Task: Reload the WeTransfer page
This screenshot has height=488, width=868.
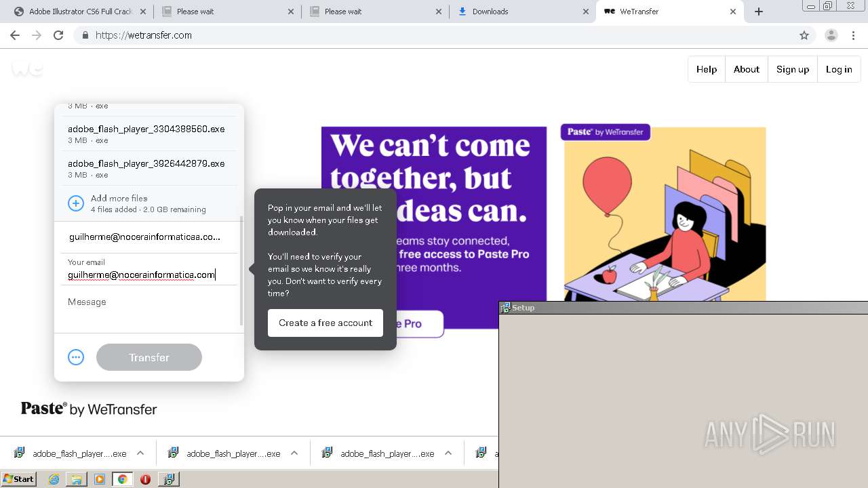Action: pos(58,35)
